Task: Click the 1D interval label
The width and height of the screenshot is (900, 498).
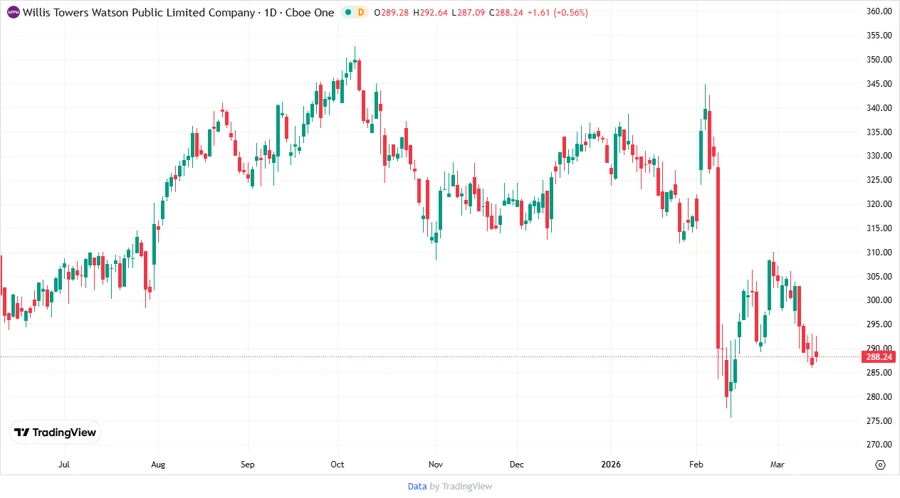Action: point(270,12)
